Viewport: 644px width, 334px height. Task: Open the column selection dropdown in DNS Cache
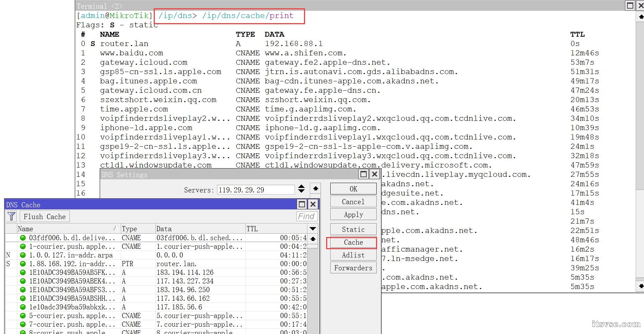coord(313,228)
